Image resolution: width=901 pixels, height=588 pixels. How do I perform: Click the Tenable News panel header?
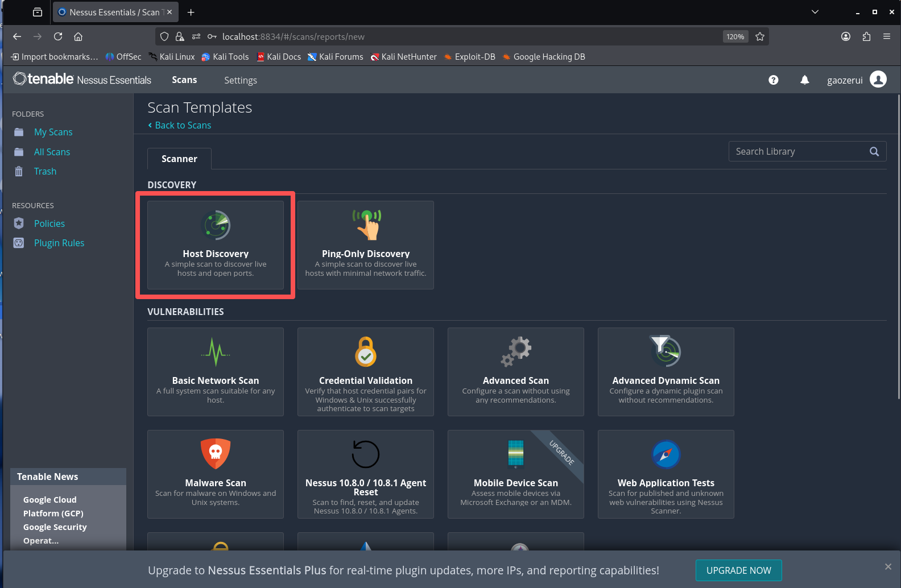68,477
